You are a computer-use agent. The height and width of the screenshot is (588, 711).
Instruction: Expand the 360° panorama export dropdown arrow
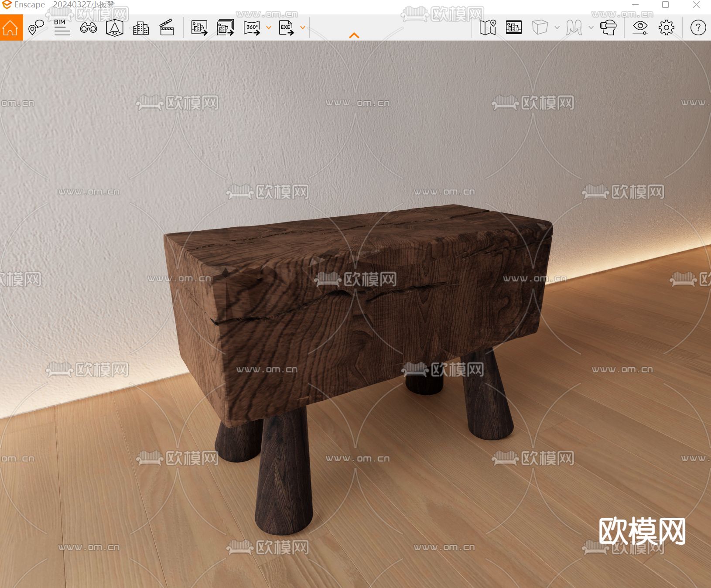click(269, 27)
